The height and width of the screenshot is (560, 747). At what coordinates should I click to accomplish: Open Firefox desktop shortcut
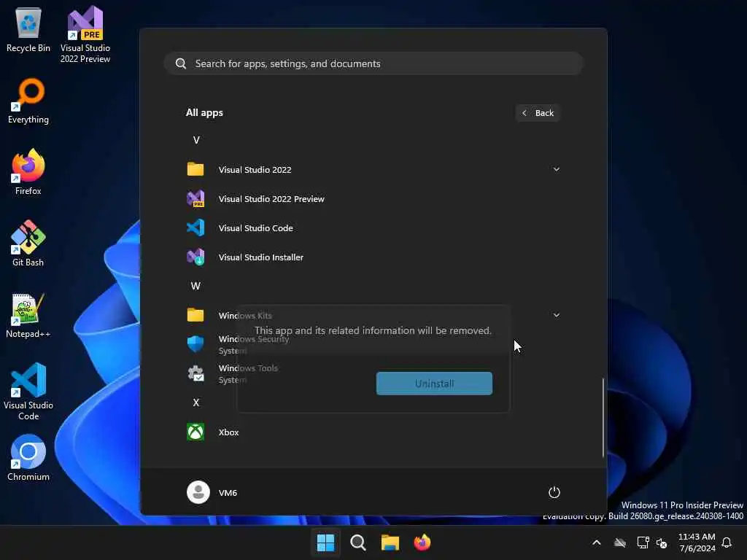coord(28,172)
